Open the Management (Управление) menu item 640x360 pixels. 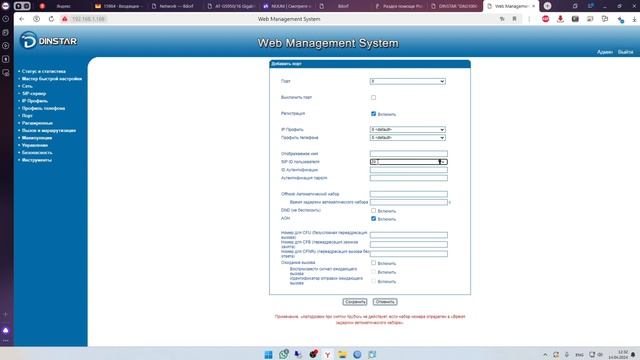point(35,145)
